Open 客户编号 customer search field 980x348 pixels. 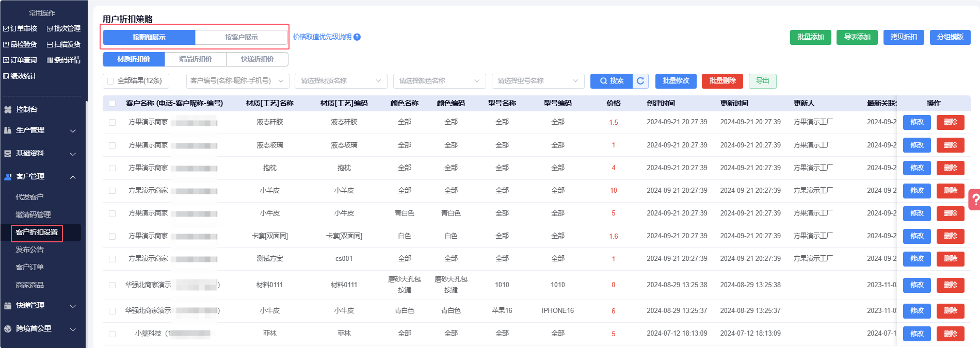pos(237,81)
